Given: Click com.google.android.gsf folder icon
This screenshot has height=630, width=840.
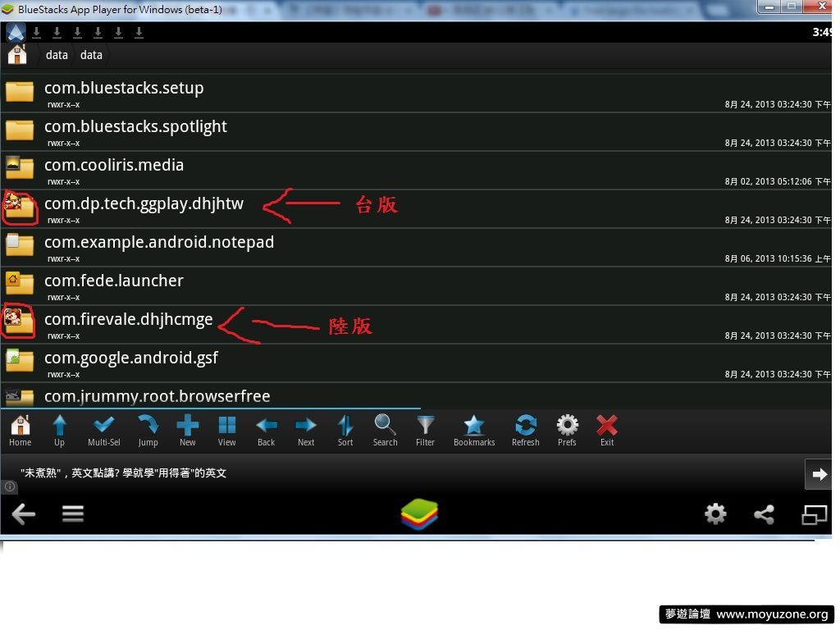Looking at the screenshot, I should pos(20,361).
